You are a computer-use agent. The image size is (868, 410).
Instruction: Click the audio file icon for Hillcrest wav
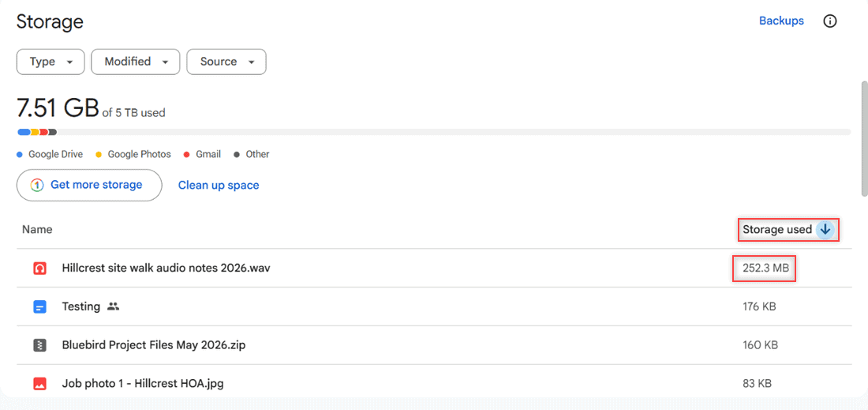click(39, 268)
